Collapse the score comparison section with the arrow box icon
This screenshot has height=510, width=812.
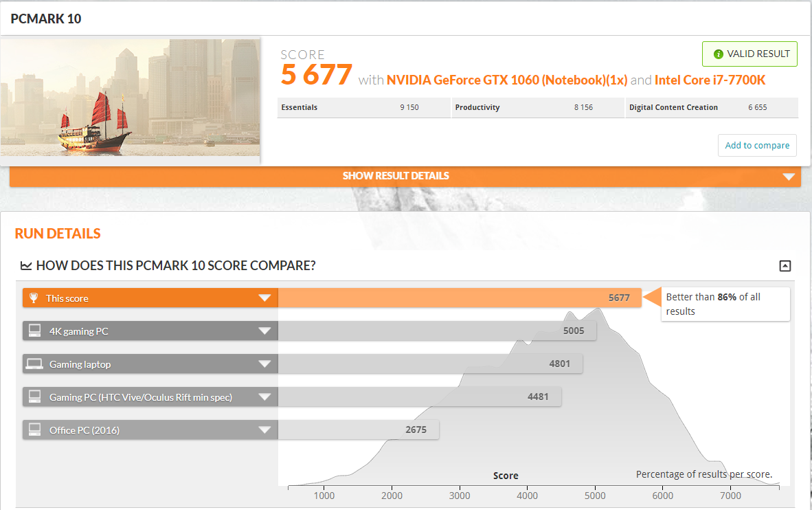(x=785, y=266)
